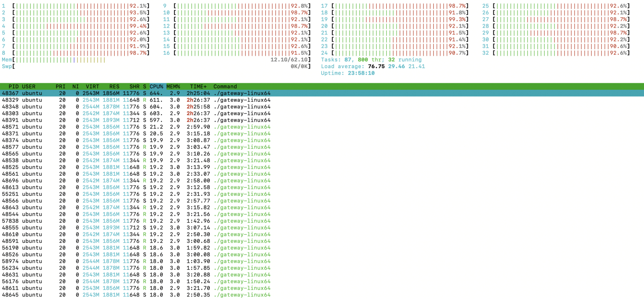Select process row with PID 48696

coord(322,180)
